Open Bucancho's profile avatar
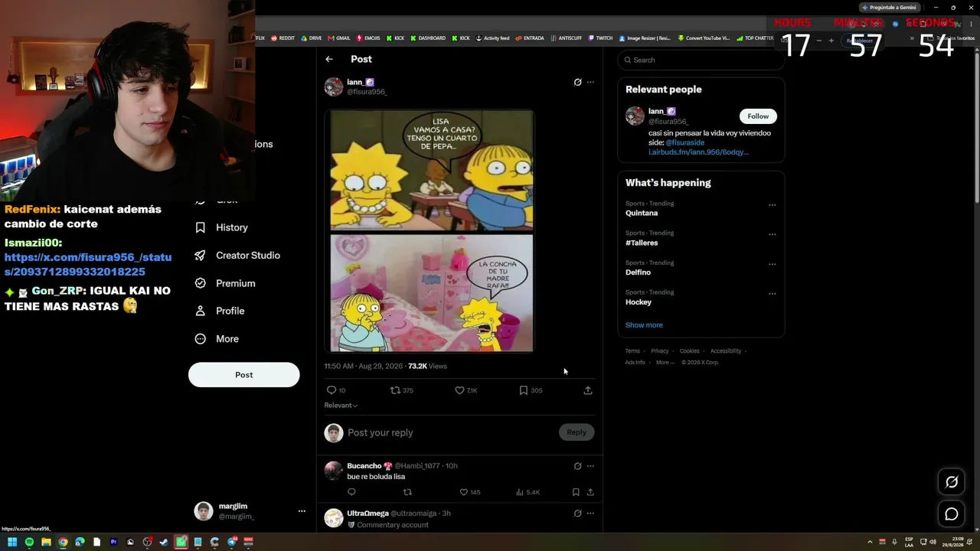 (x=334, y=471)
